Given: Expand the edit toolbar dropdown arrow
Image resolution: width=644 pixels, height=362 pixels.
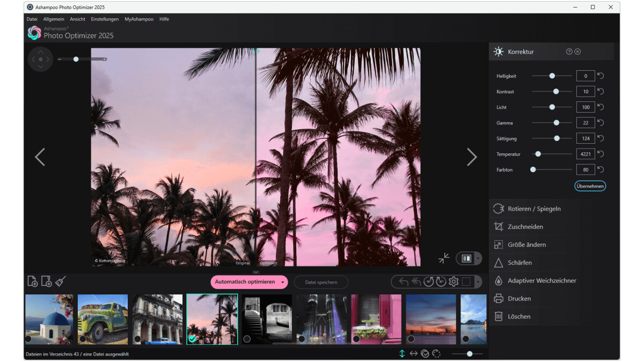Looking at the screenshot, I should (479, 282).
